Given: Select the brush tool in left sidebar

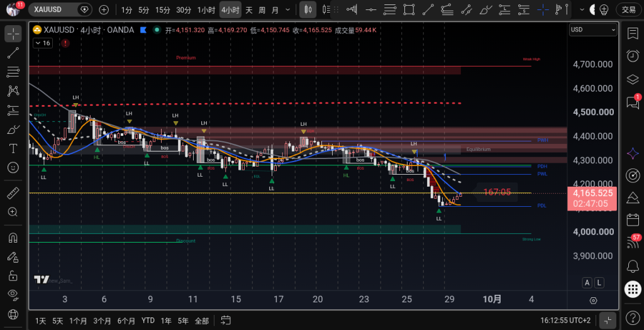Looking at the screenshot, I should 13,129.
